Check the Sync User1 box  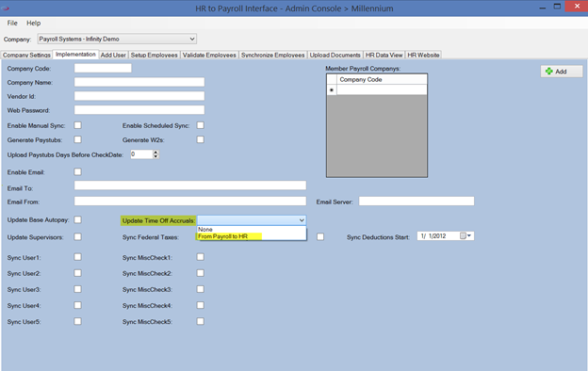[77, 257]
